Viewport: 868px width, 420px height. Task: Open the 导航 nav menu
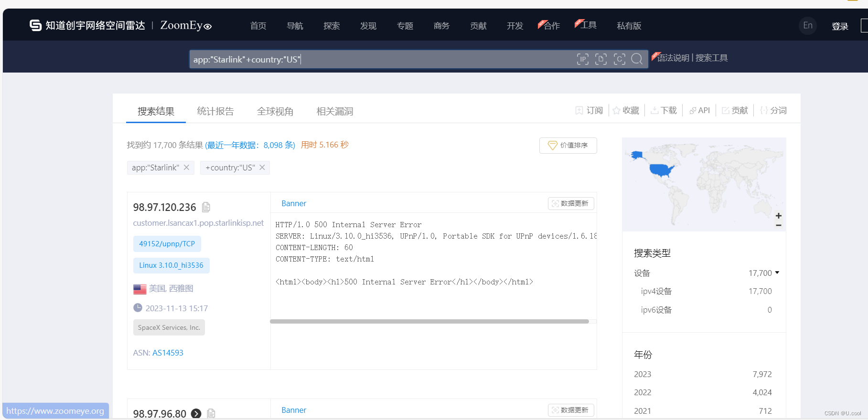295,26
